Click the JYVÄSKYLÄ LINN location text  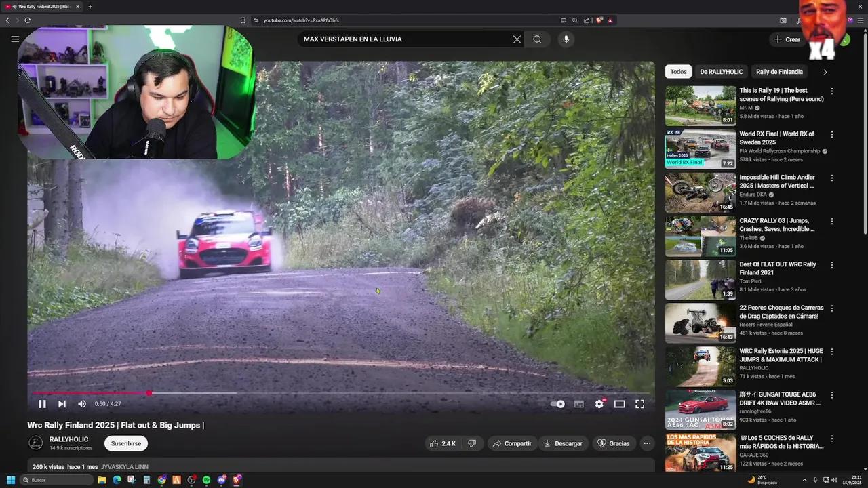coord(124,467)
